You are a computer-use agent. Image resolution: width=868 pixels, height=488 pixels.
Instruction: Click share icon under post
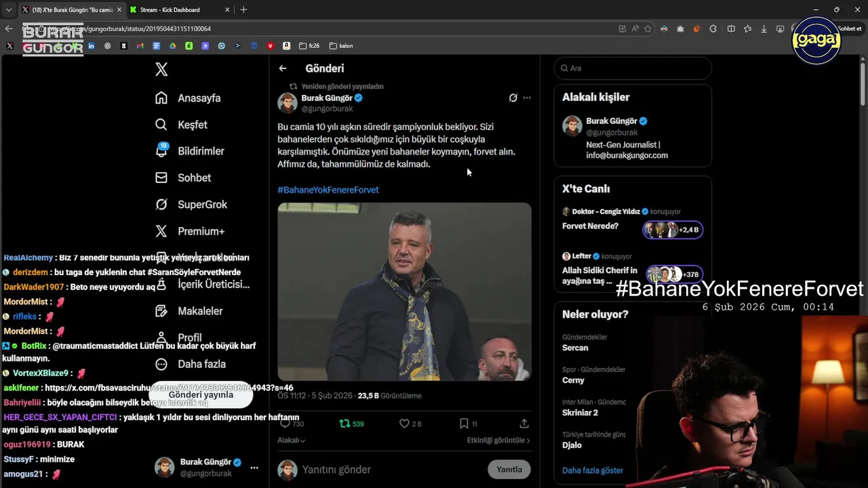[x=524, y=424]
